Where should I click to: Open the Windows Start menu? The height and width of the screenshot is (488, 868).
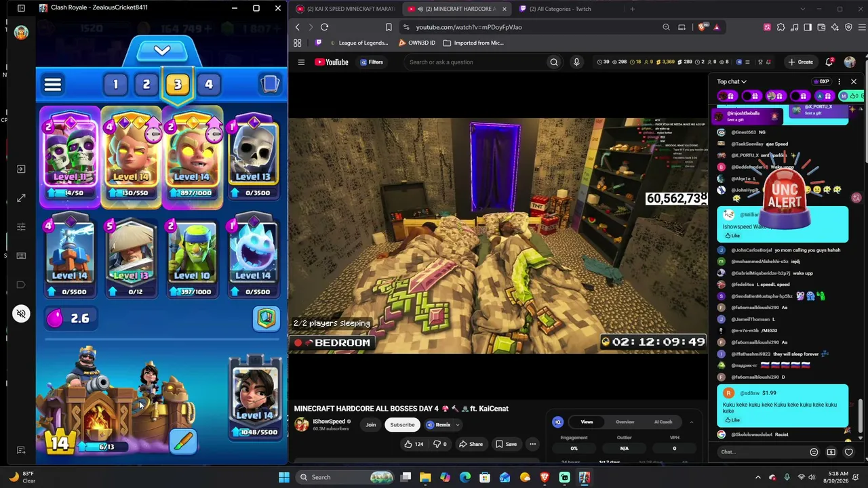tap(284, 477)
